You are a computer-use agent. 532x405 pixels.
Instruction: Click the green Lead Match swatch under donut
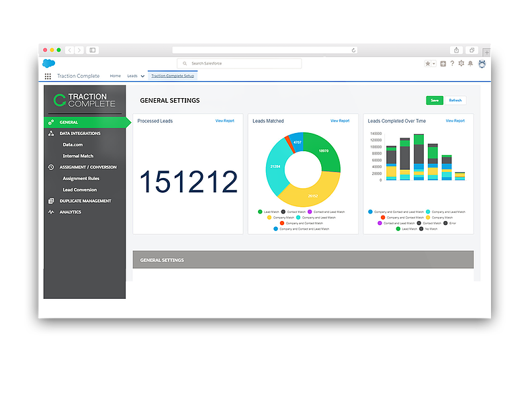pos(260,212)
